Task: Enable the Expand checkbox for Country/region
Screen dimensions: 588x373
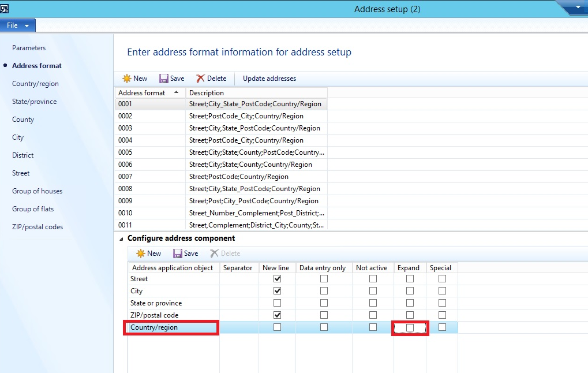Action: click(x=409, y=327)
